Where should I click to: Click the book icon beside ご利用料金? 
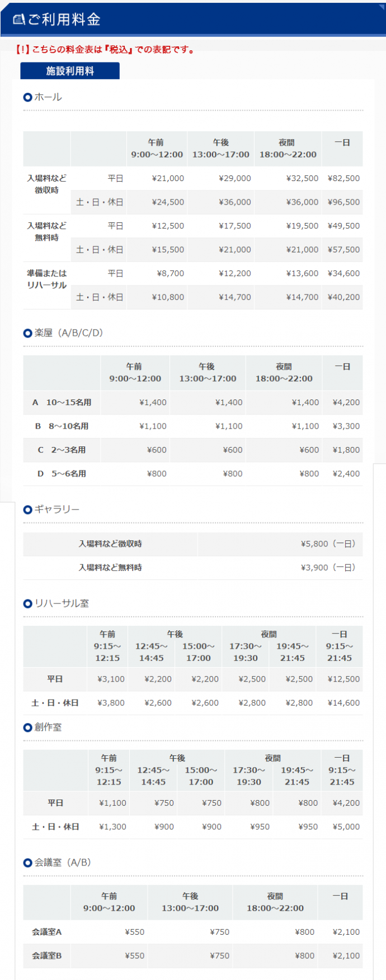click(x=19, y=20)
